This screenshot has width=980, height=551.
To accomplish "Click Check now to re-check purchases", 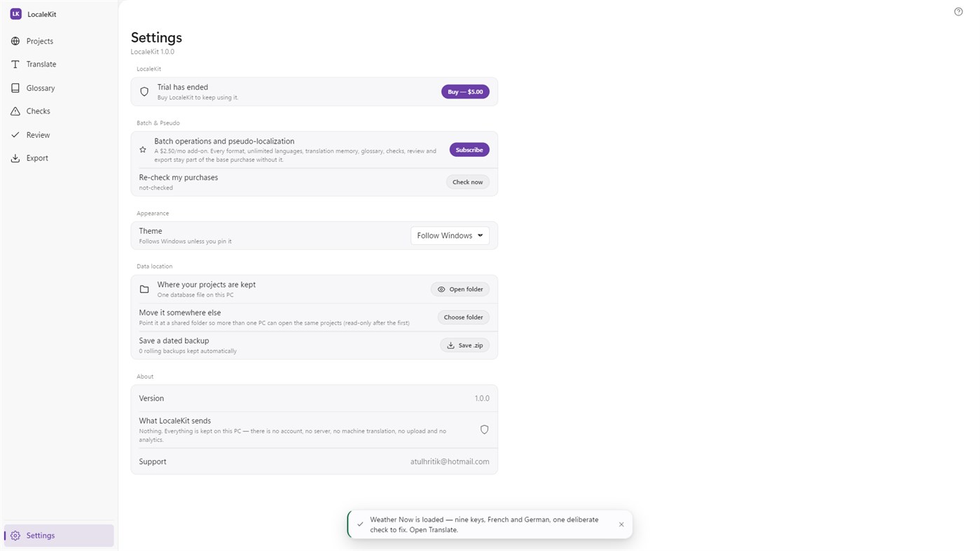I will pos(467,182).
